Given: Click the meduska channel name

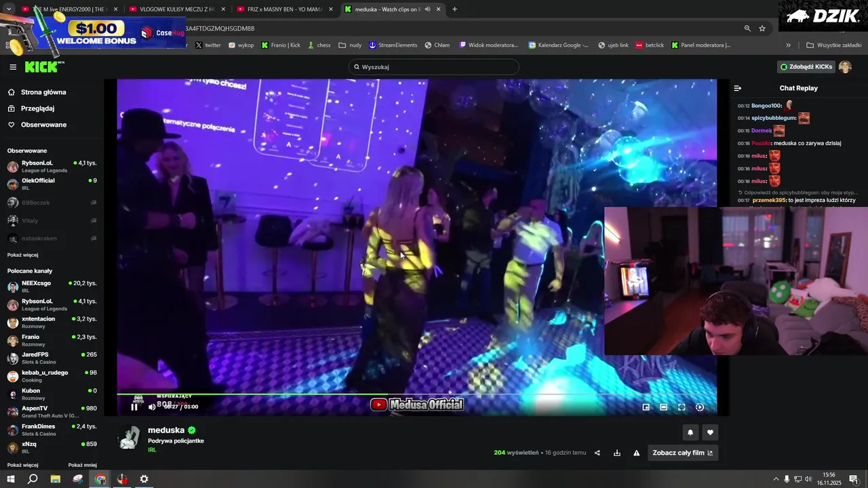Looking at the screenshot, I should (x=166, y=430).
